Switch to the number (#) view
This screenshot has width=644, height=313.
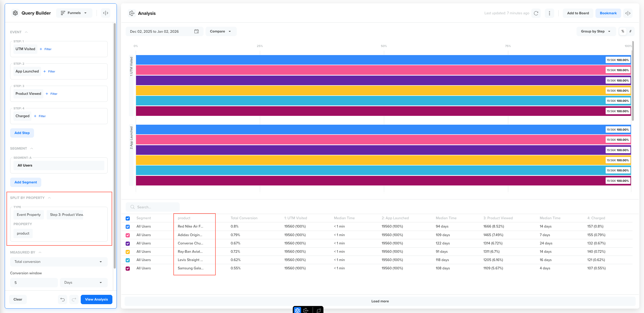pos(630,31)
